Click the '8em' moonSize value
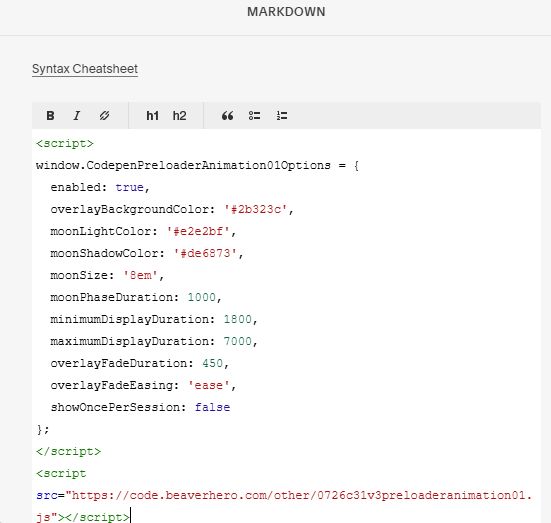 tap(140, 275)
